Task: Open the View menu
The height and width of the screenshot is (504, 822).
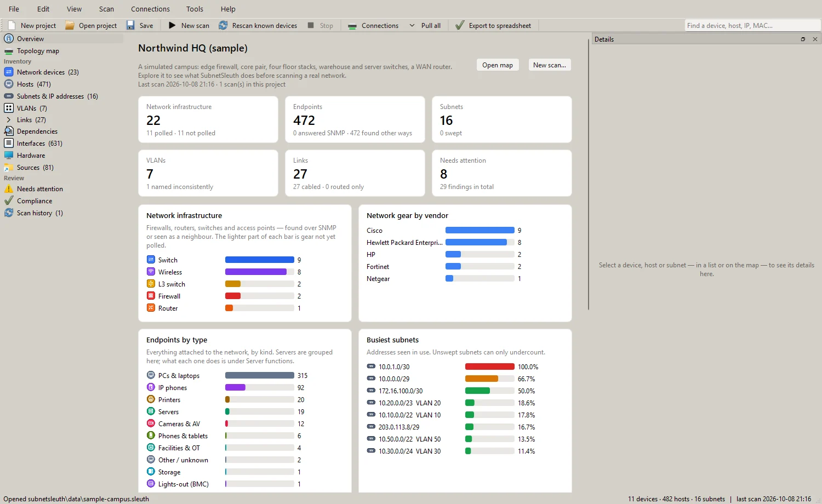Action: [74, 9]
